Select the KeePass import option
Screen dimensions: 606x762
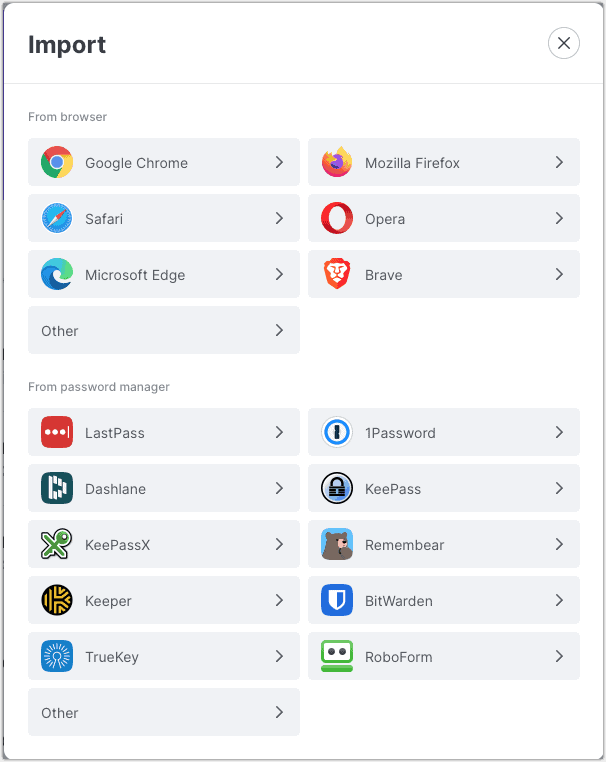[444, 488]
